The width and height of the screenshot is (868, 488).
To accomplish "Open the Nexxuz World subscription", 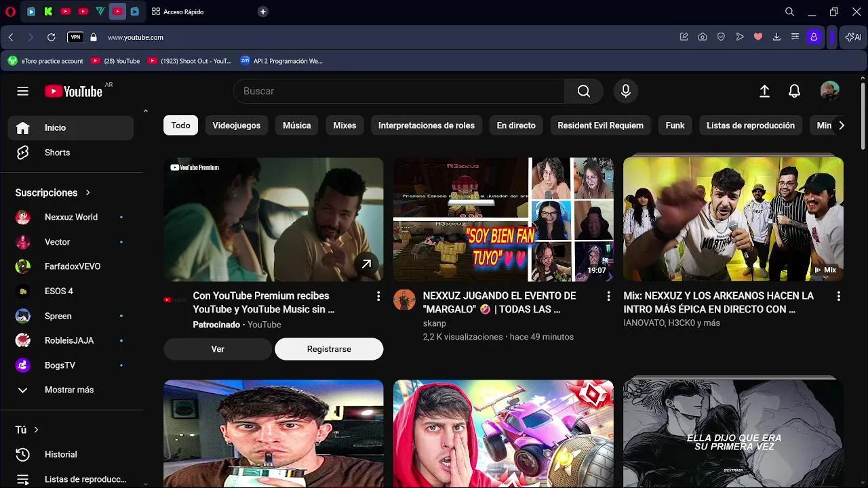I will pos(71,217).
